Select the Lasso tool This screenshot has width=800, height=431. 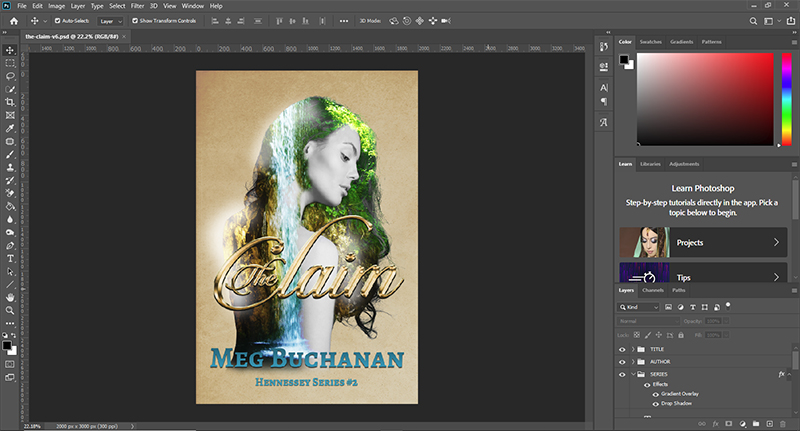click(10, 75)
